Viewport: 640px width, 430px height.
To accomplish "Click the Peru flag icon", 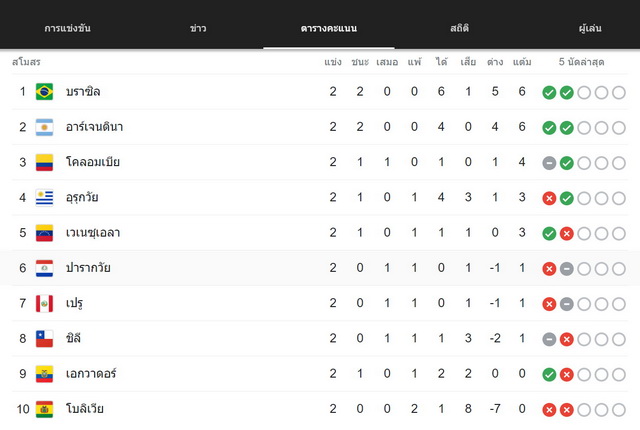I will (44, 304).
